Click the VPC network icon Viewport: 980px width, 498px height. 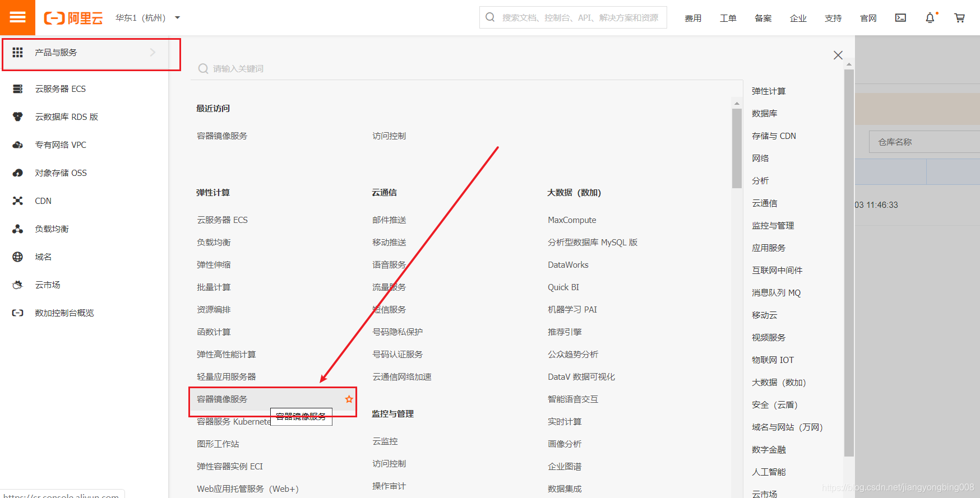18,145
